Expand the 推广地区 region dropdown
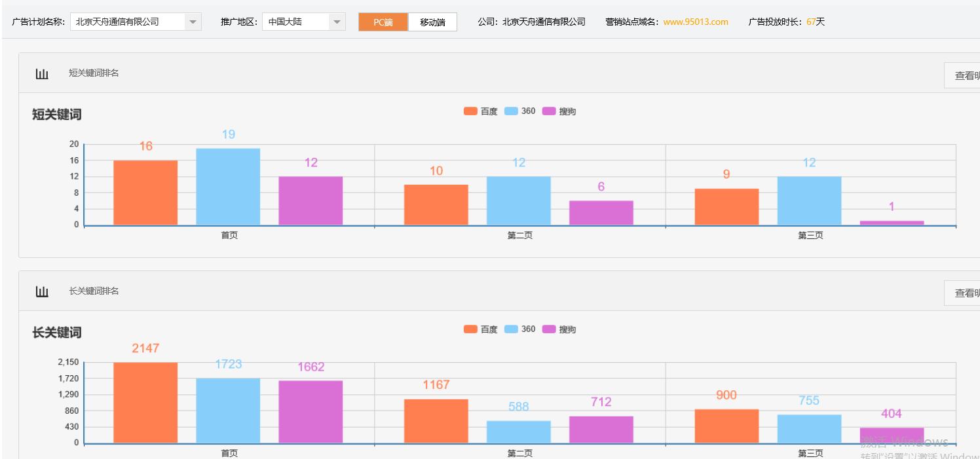 337,21
